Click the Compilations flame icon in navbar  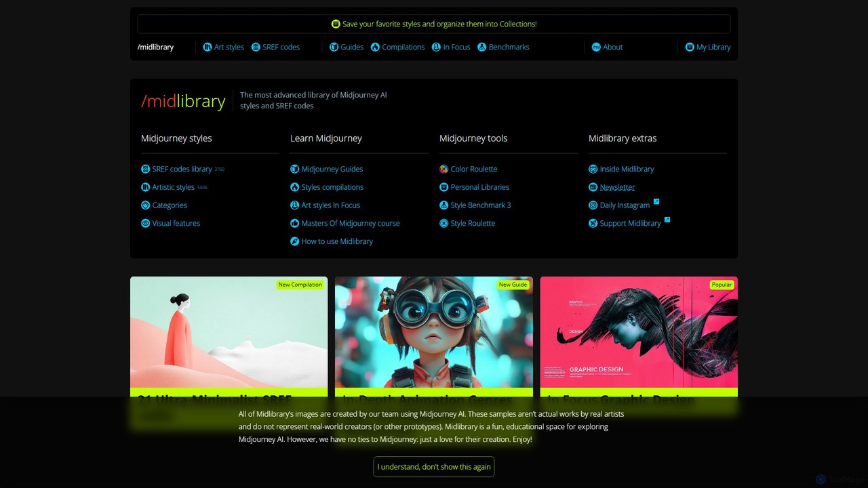point(375,47)
